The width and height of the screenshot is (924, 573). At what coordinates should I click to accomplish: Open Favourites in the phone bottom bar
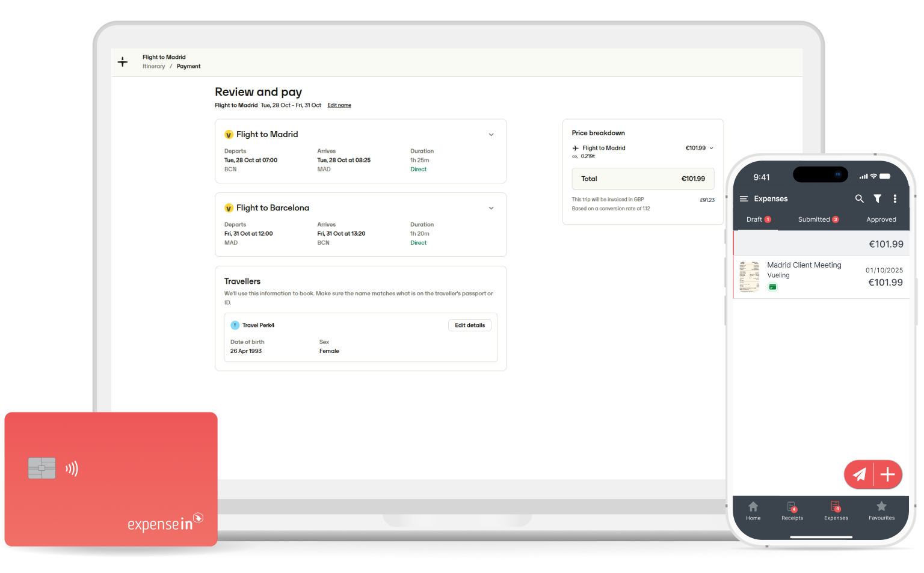[882, 510]
